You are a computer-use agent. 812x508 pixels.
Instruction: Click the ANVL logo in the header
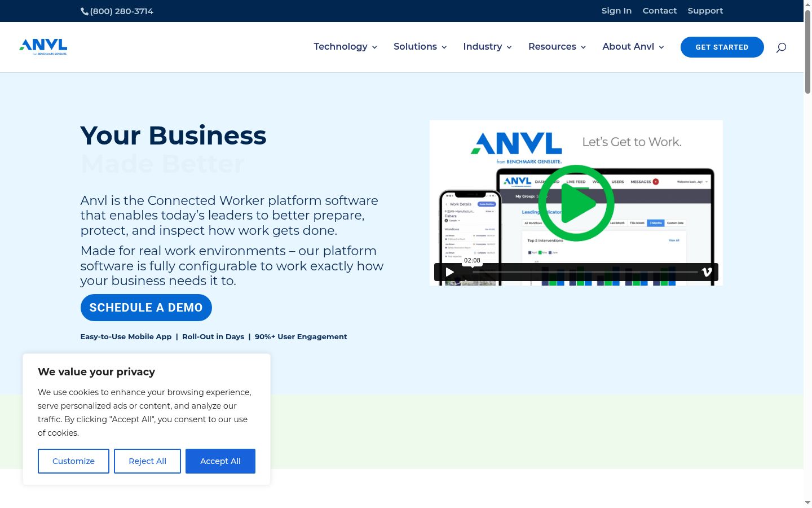tap(43, 47)
